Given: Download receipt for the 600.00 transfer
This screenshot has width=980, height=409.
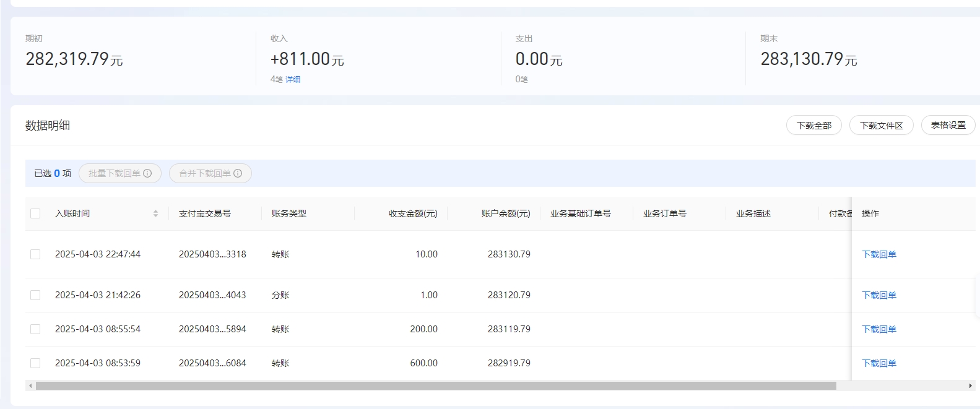Looking at the screenshot, I should tap(878, 363).
